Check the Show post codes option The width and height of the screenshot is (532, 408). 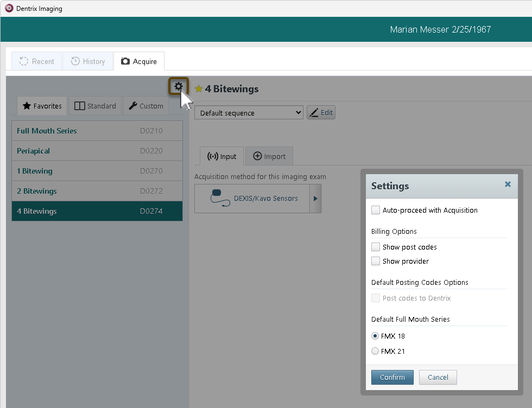click(376, 247)
